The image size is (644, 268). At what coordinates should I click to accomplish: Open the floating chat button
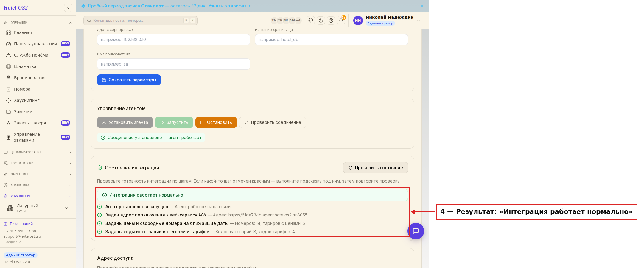click(x=416, y=231)
